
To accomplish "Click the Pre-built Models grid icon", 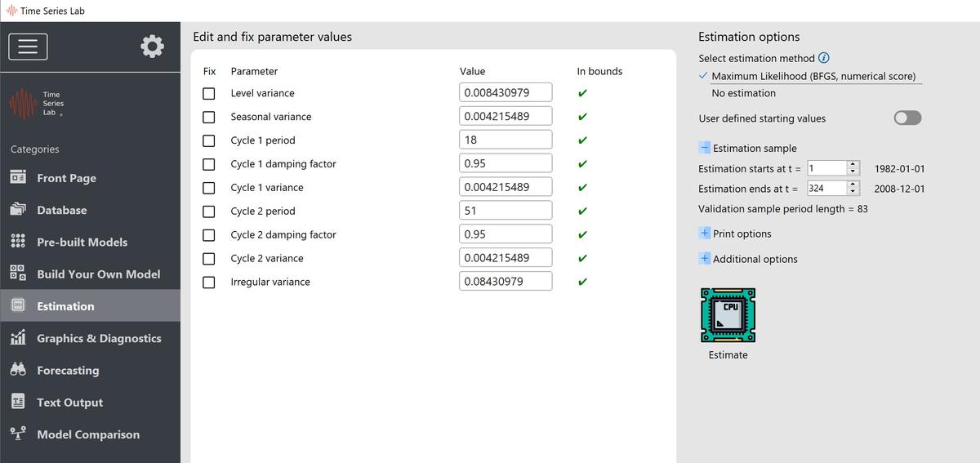I will (x=18, y=242).
